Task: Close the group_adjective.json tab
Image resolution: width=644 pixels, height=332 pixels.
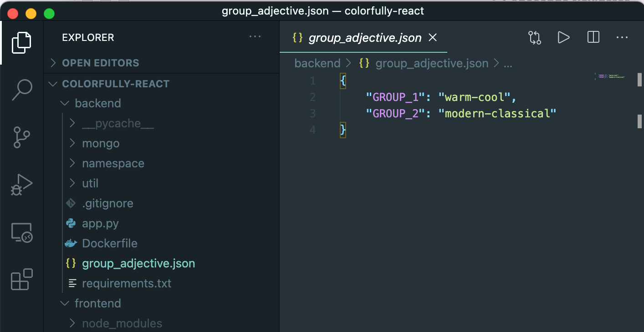Action: [433, 37]
